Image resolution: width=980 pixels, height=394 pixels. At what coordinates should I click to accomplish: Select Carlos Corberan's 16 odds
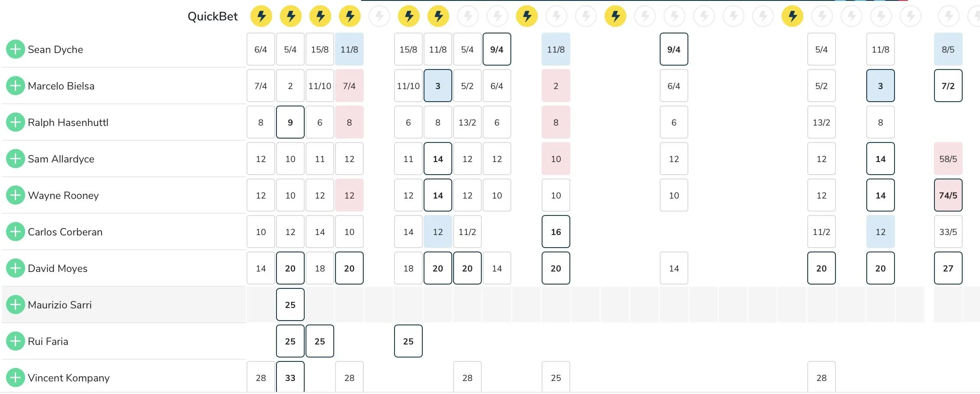click(556, 232)
